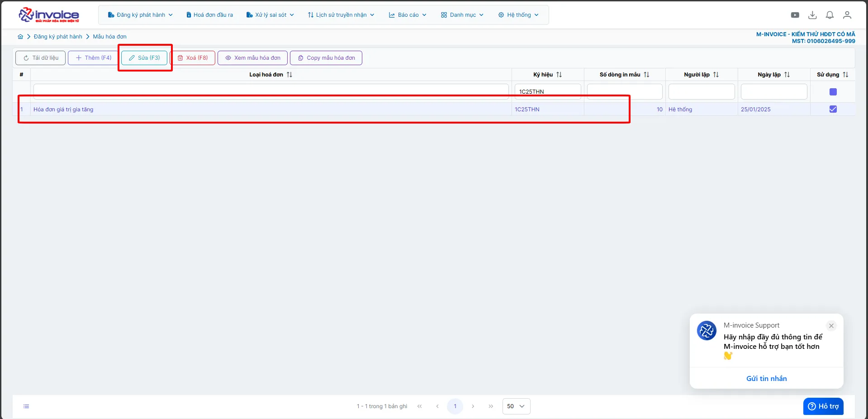868x419 pixels.
Task: Click the Ký hiệu filter containing 1C25THN
Action: pyautogui.click(x=548, y=91)
